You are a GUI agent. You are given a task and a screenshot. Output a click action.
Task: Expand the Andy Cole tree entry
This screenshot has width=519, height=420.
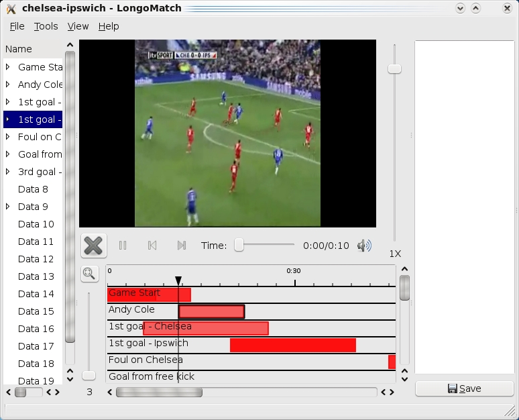tap(8, 85)
